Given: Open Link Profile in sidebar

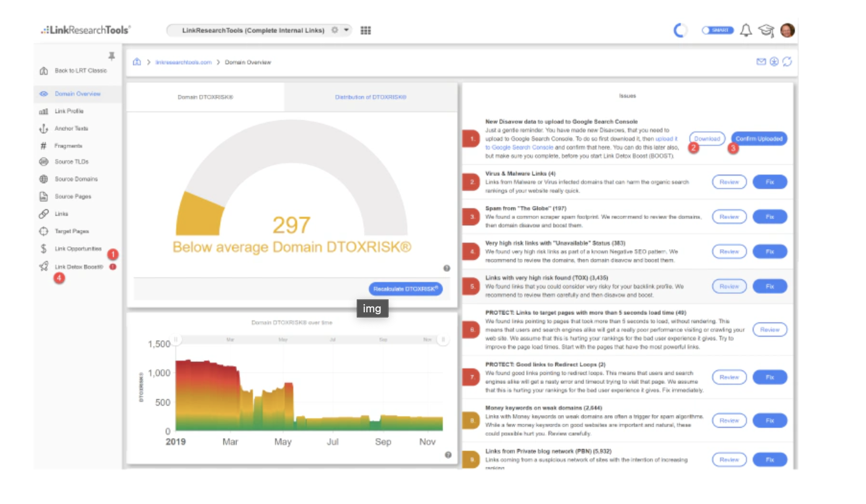Looking at the screenshot, I should coord(69,111).
